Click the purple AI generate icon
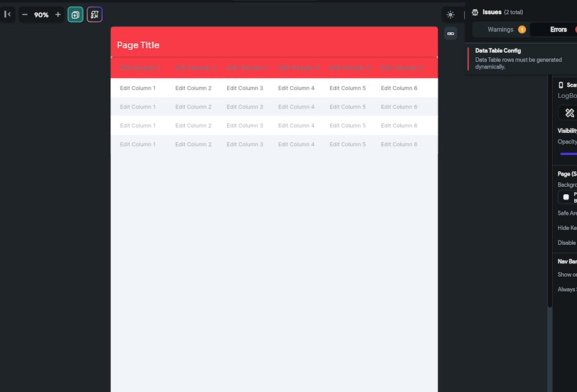This screenshot has width=577, height=392. pos(95,15)
